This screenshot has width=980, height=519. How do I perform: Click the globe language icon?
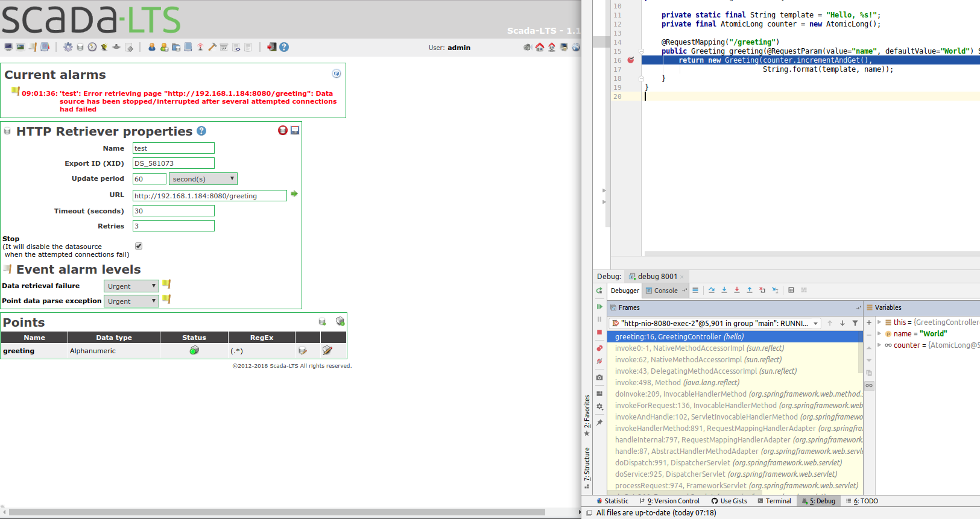click(x=576, y=47)
